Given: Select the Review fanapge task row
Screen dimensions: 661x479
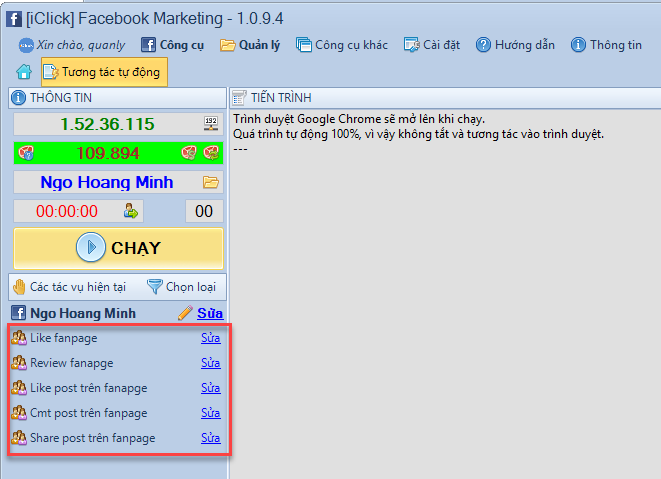Looking at the screenshot, I should click(x=116, y=363).
